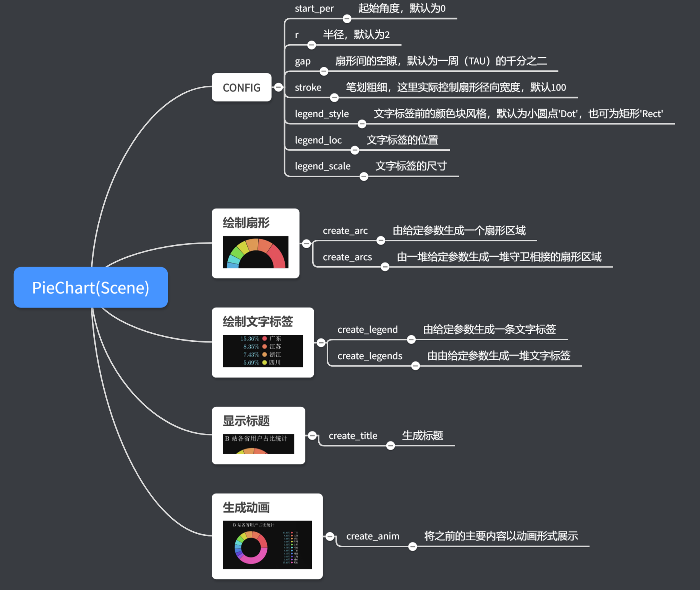
Task: Collapse the 显示标题 branch
Action: click(313, 435)
